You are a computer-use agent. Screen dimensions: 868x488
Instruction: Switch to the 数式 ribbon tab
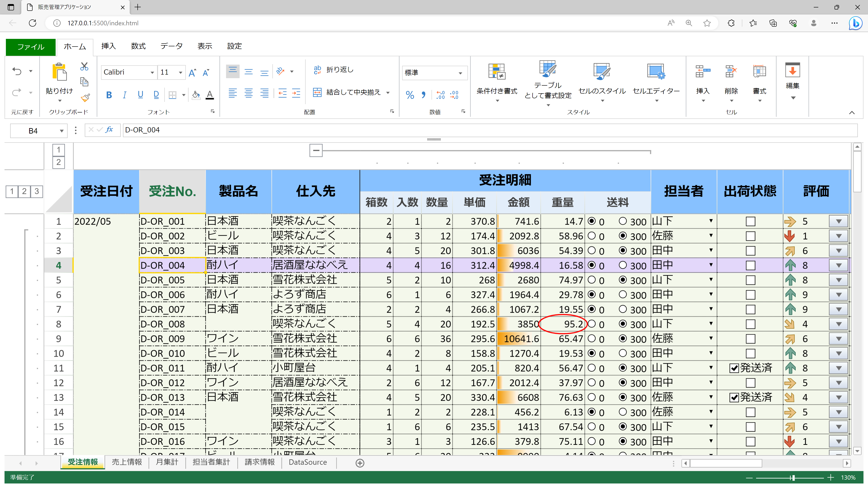[x=138, y=46]
